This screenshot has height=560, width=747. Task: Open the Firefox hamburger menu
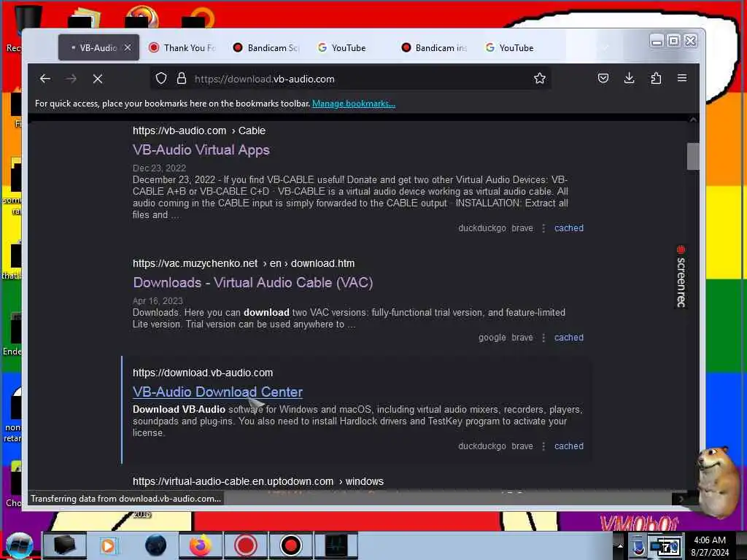(x=682, y=78)
